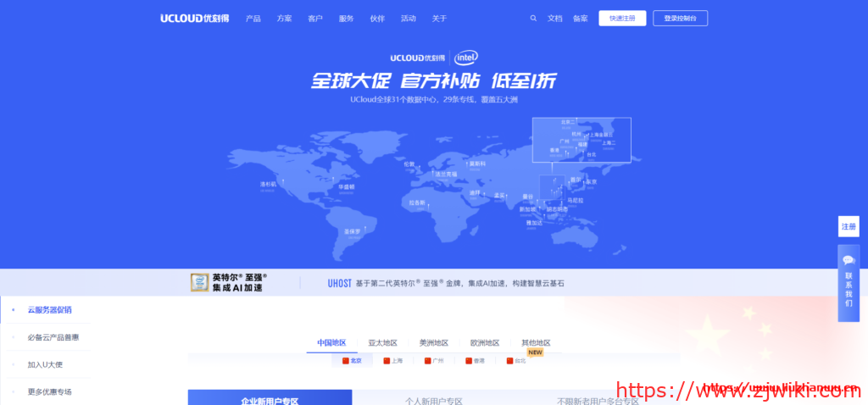Expand the 方案 navigation menu
This screenshot has height=405, width=868.
(284, 18)
